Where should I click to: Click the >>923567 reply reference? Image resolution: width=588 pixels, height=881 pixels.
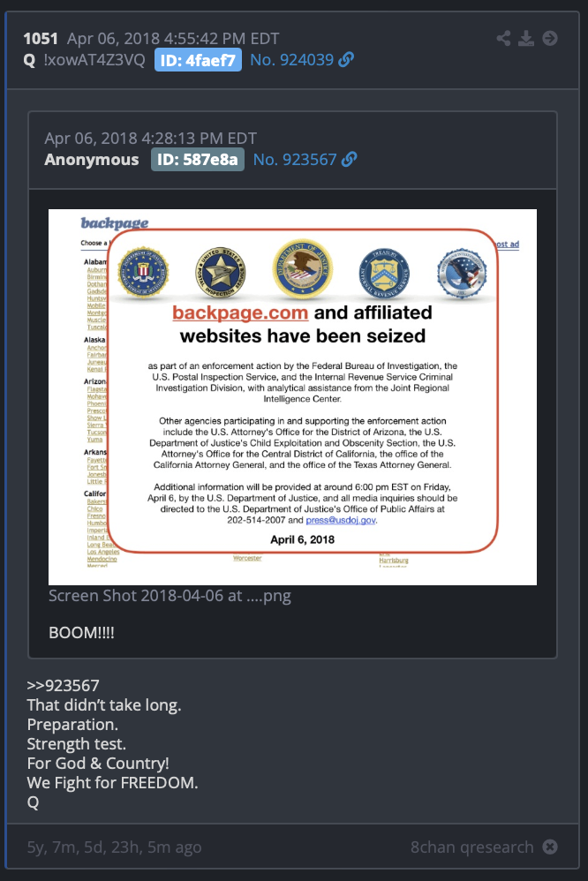63,686
